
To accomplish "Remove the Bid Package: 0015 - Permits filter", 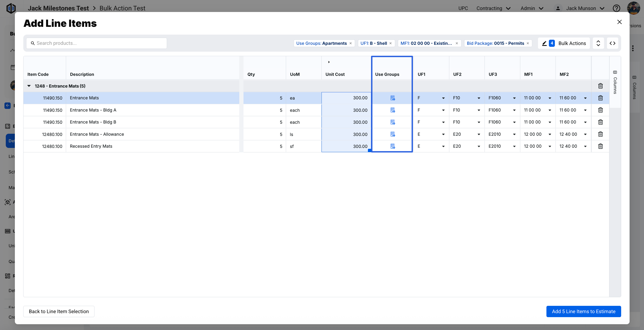I will click(528, 43).
